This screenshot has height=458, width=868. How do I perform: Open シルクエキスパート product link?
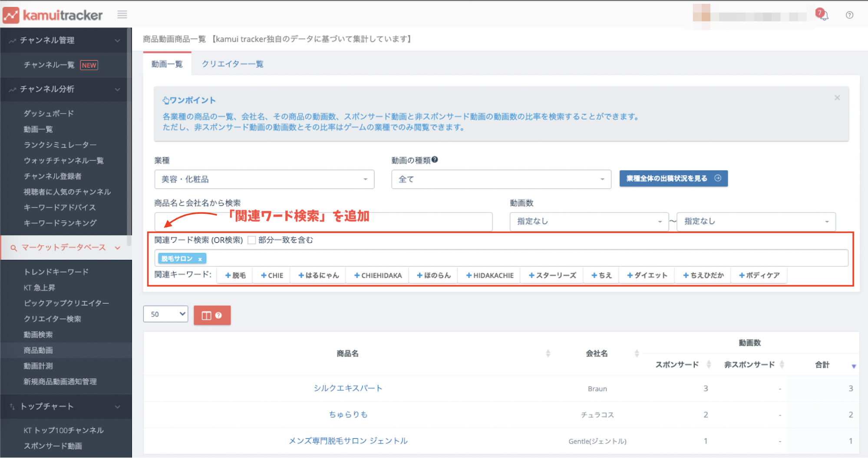[x=348, y=388]
